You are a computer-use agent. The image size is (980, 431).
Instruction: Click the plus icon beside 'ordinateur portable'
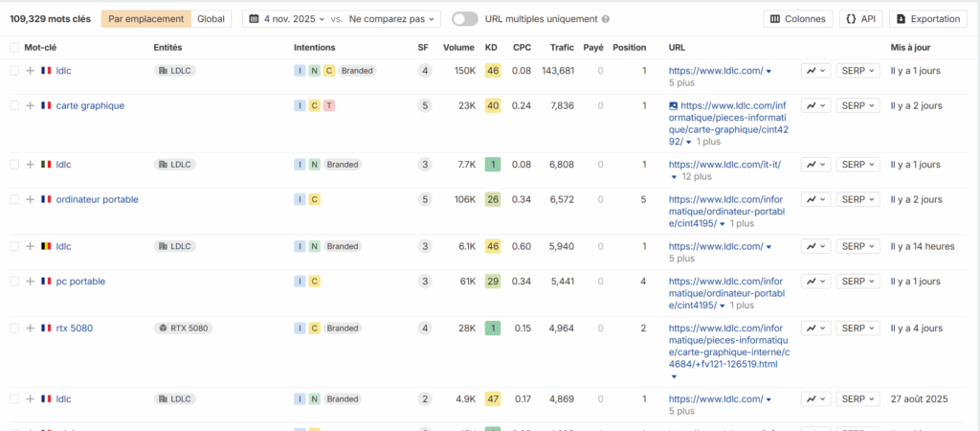pos(30,199)
